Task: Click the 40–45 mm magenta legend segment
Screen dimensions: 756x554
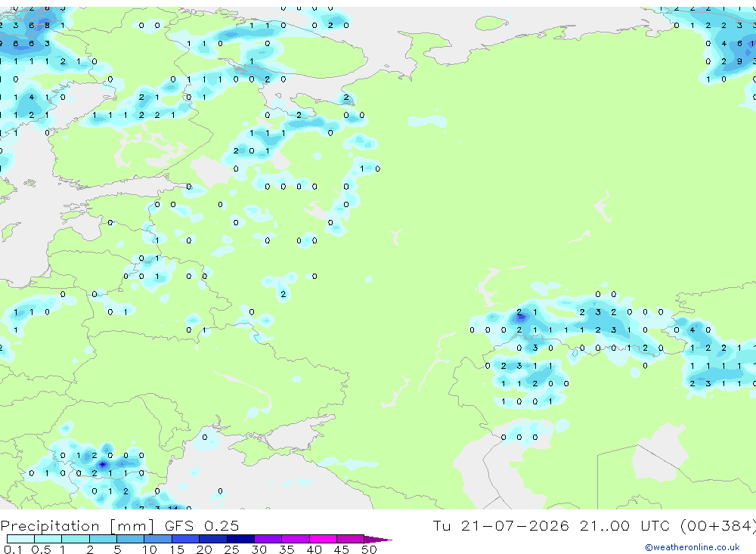Action: coord(323,539)
